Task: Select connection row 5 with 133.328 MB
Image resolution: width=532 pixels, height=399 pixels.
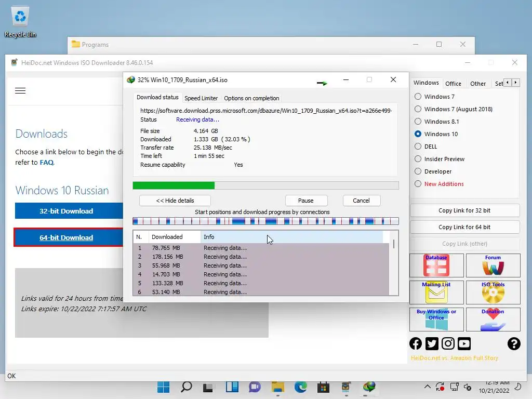Action: click(261, 283)
